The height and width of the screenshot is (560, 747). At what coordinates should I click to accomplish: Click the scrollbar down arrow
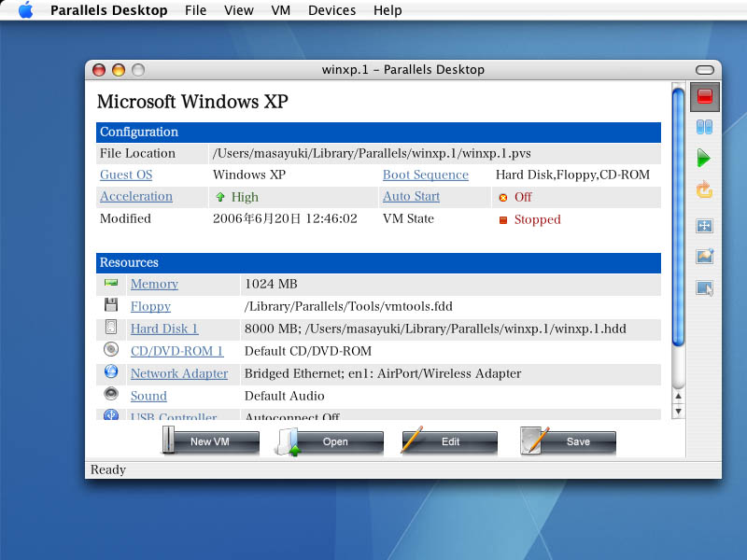[679, 411]
